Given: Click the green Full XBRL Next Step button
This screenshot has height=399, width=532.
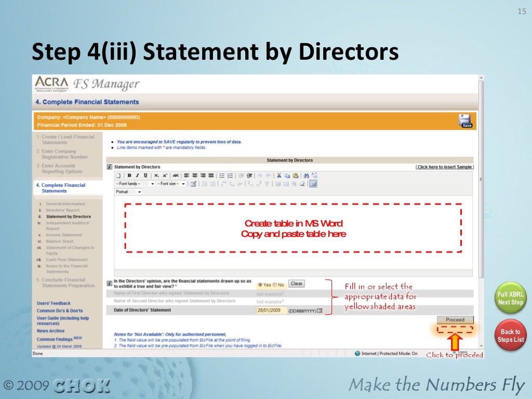Looking at the screenshot, I should pyautogui.click(x=510, y=298).
